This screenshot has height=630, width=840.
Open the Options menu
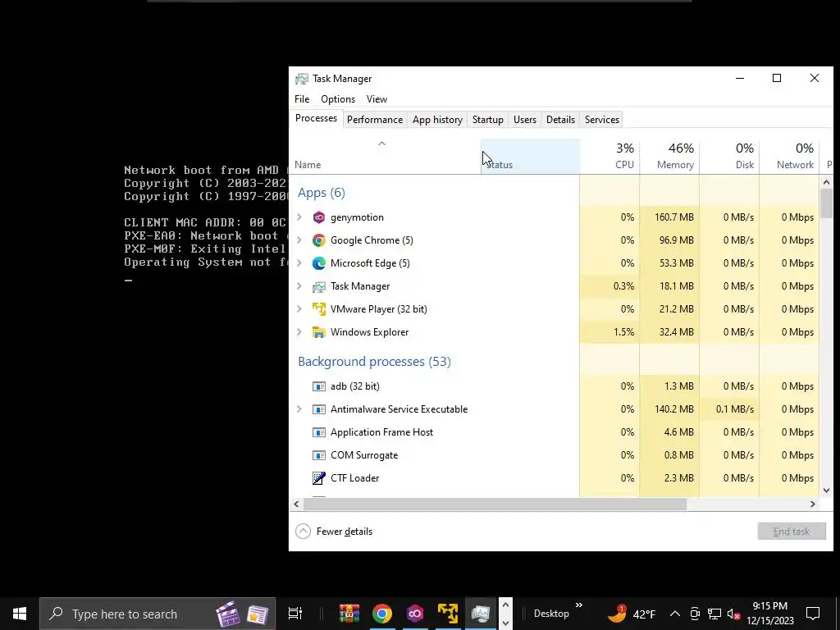tap(337, 99)
